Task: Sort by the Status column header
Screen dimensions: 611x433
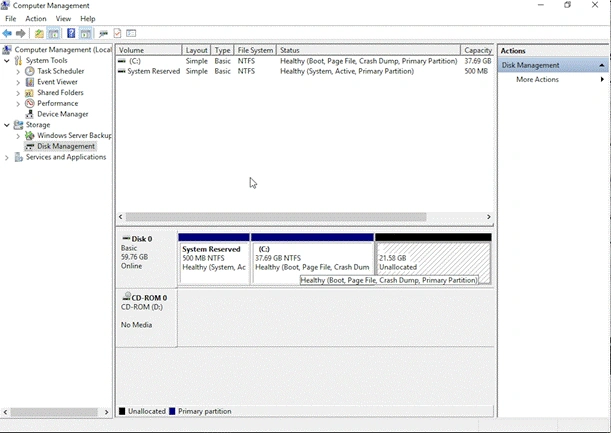Action: [368, 50]
